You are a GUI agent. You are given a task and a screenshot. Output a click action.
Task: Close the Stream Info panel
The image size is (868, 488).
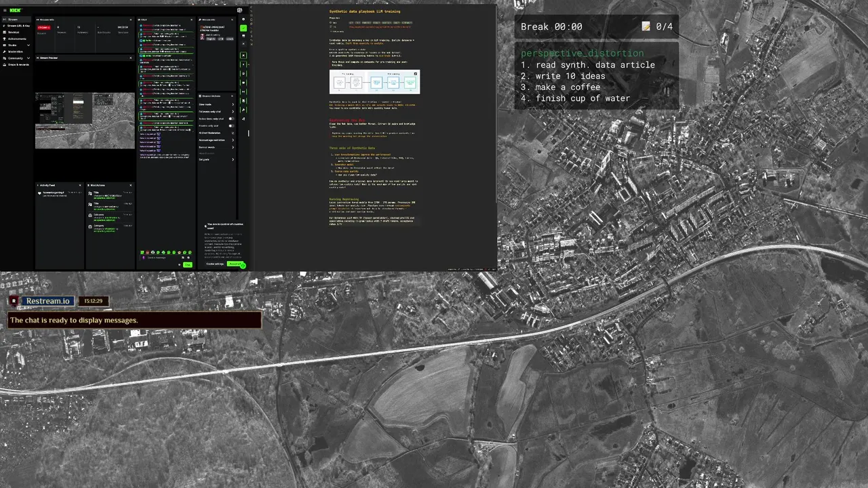point(232,20)
